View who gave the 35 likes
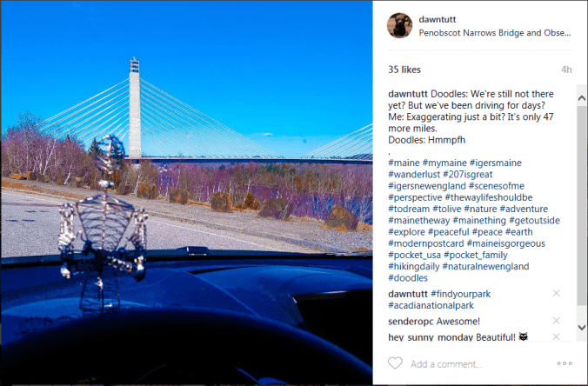This screenshot has width=588, height=386. (x=404, y=70)
